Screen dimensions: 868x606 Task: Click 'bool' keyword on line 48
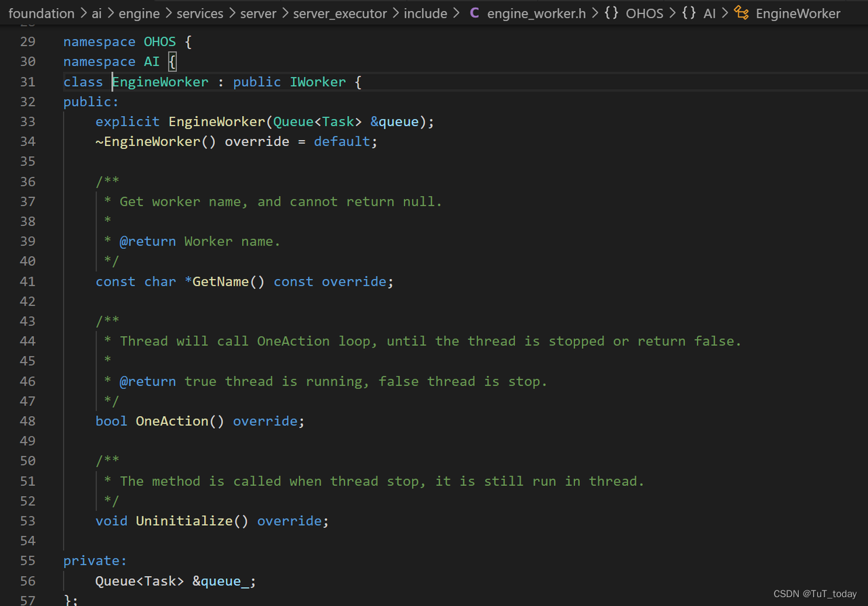[111, 421]
